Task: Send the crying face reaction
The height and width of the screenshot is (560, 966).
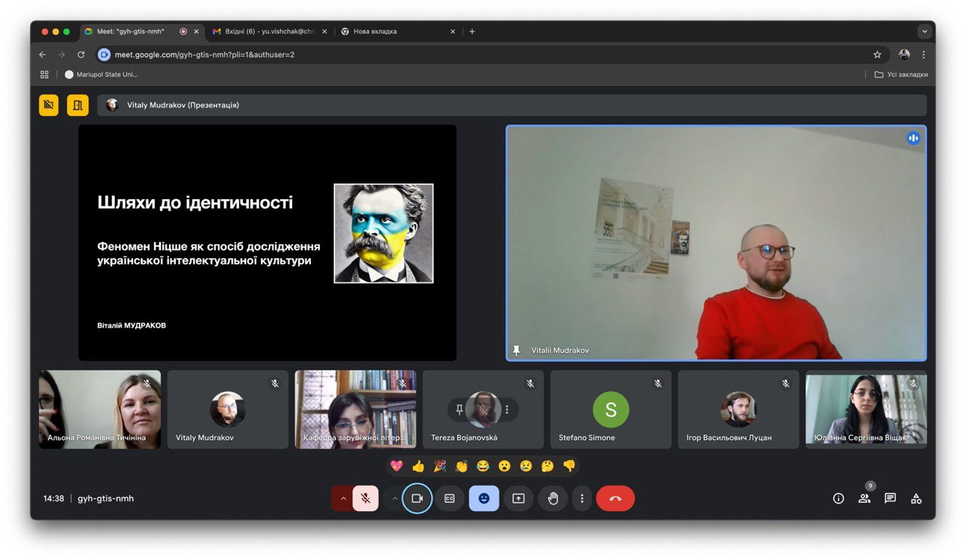Action: [x=526, y=466]
